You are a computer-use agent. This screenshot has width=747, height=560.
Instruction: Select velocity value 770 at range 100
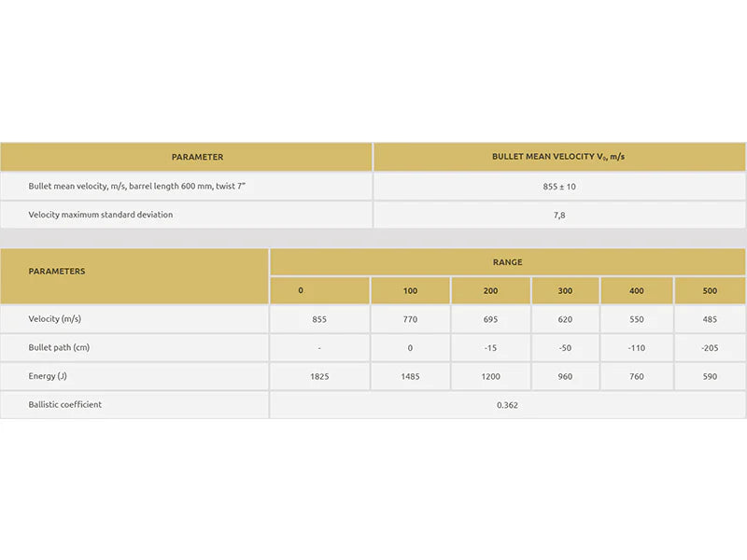click(x=410, y=319)
